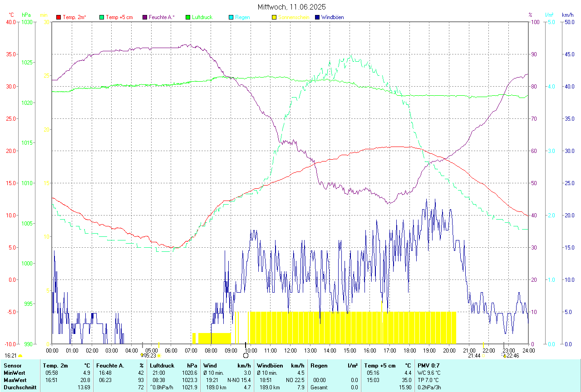
Task: Click the 12:00 label on the time axis
Action: pyautogui.click(x=290, y=350)
